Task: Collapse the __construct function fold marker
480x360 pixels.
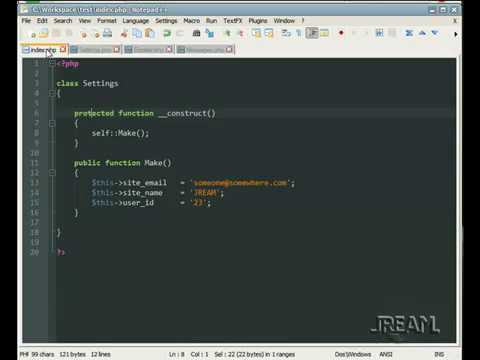Action: 52,124
